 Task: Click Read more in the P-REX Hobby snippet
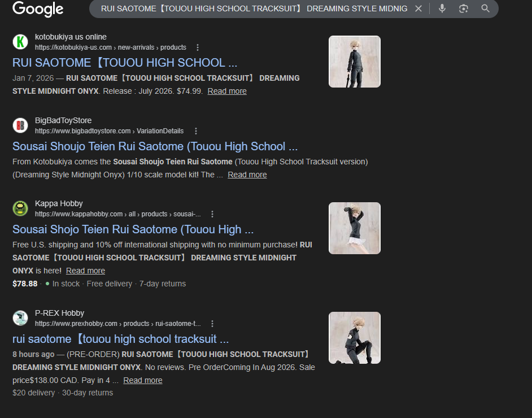point(142,380)
